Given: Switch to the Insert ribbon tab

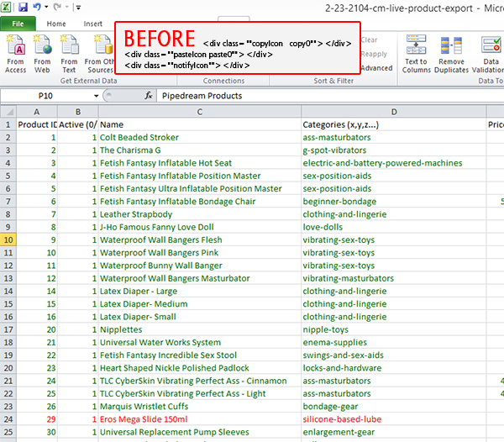Looking at the screenshot, I should [92, 24].
